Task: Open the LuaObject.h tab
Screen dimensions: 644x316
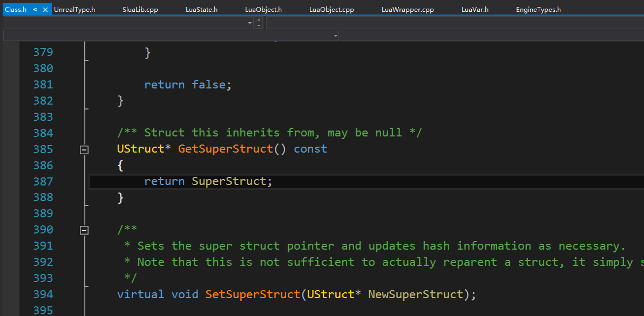Action: click(x=263, y=10)
